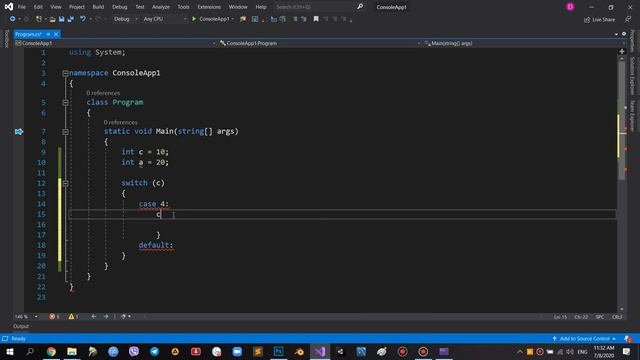The height and width of the screenshot is (360, 640).
Task: Open the Output panel tab
Action: (x=21, y=327)
